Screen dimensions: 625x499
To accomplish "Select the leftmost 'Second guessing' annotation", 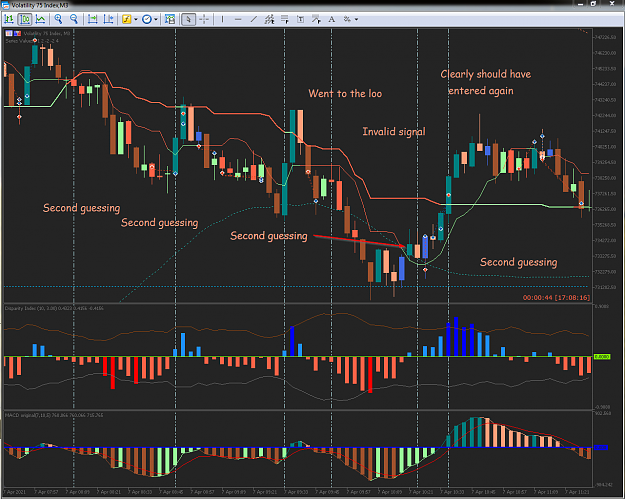I will click(81, 208).
